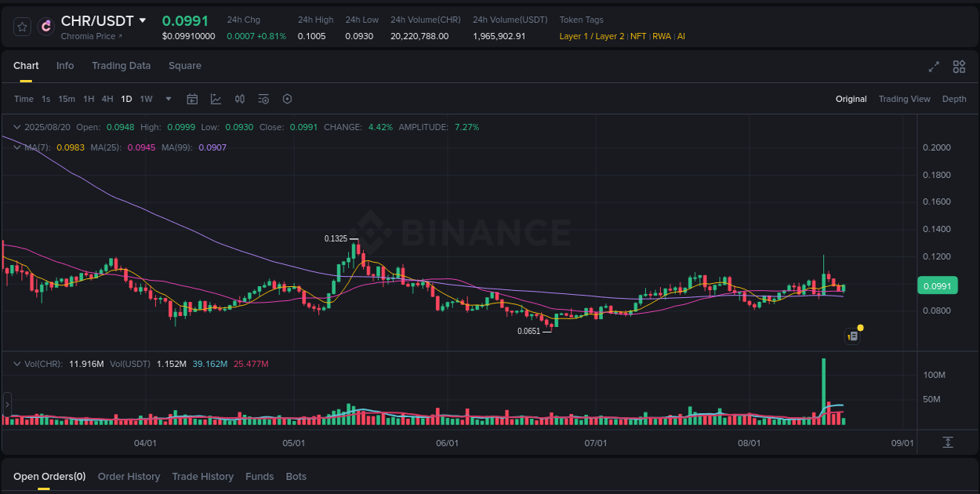Click the order book panel icon on chart

coord(852,336)
